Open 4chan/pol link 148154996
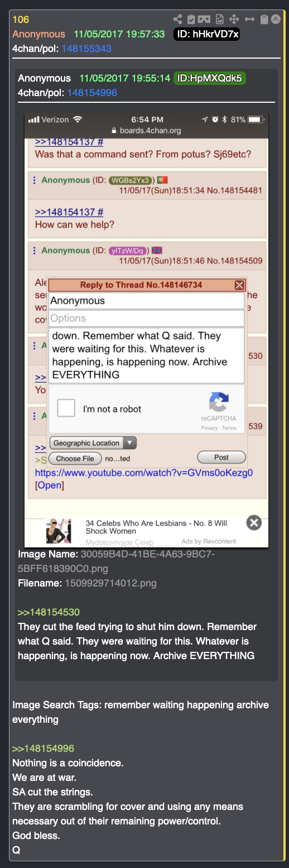The height and width of the screenshot is (868, 289). point(92,93)
